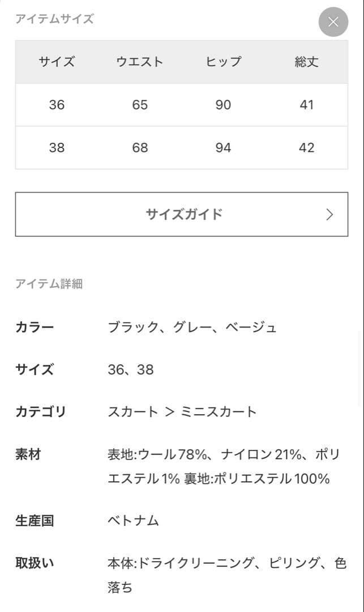Click the サイズガイド chevron arrow

(329, 214)
